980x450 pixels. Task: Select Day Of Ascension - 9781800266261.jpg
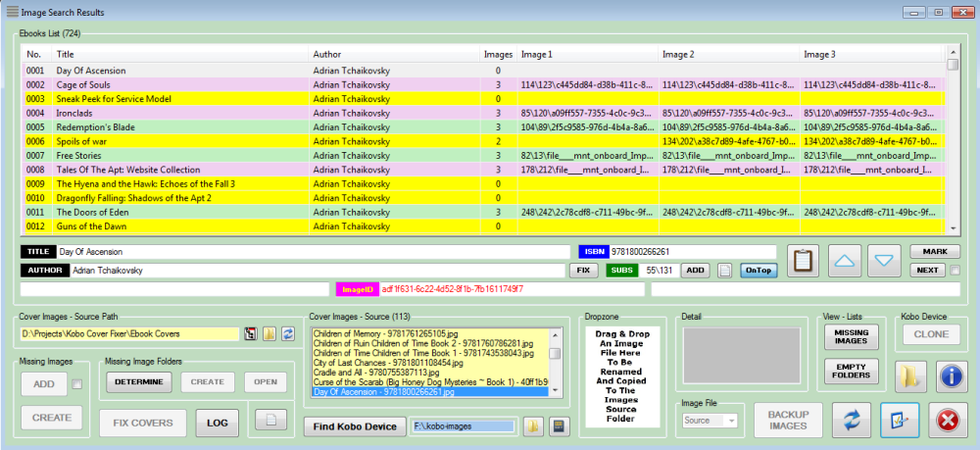430,392
